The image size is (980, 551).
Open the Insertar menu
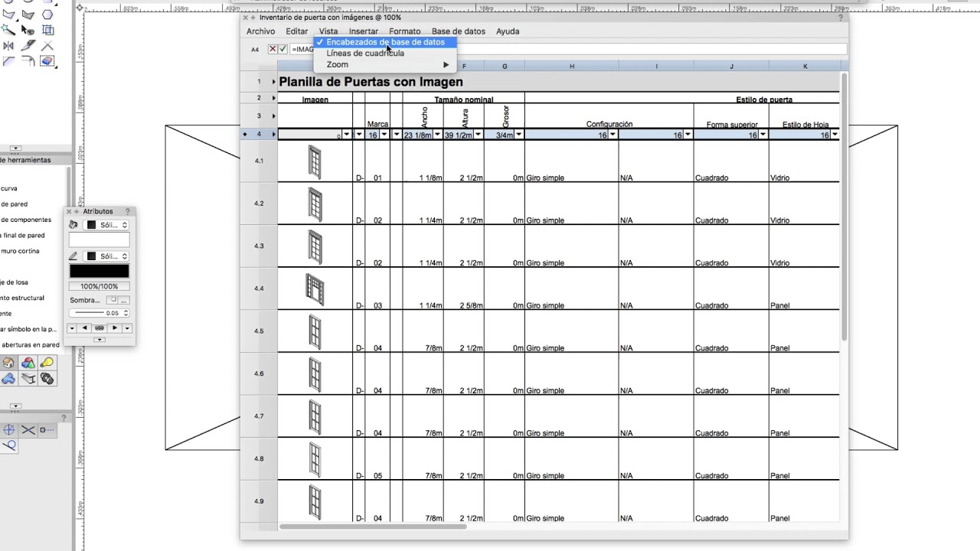point(364,31)
